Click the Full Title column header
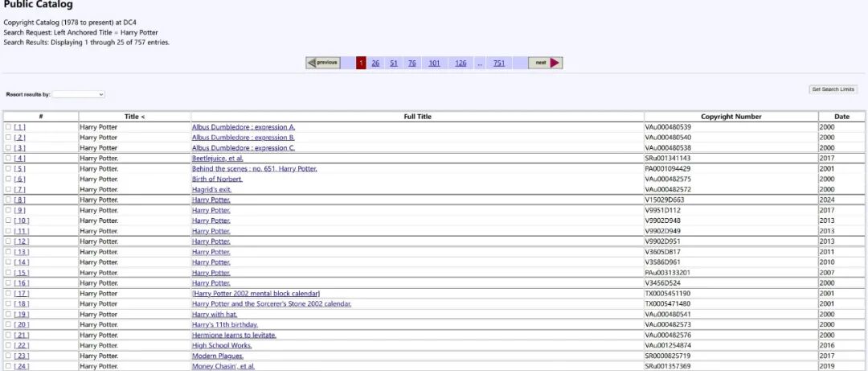Image resolution: width=868 pixels, height=371 pixels. (x=418, y=117)
